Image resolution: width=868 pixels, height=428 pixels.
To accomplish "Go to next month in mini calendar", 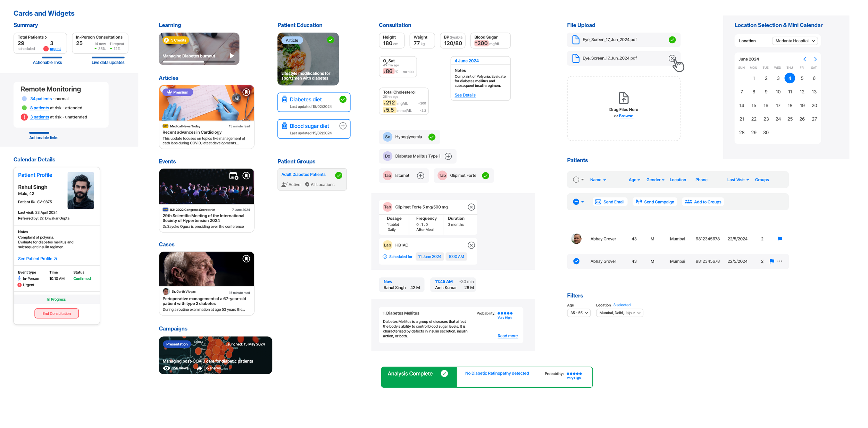I will tap(815, 59).
